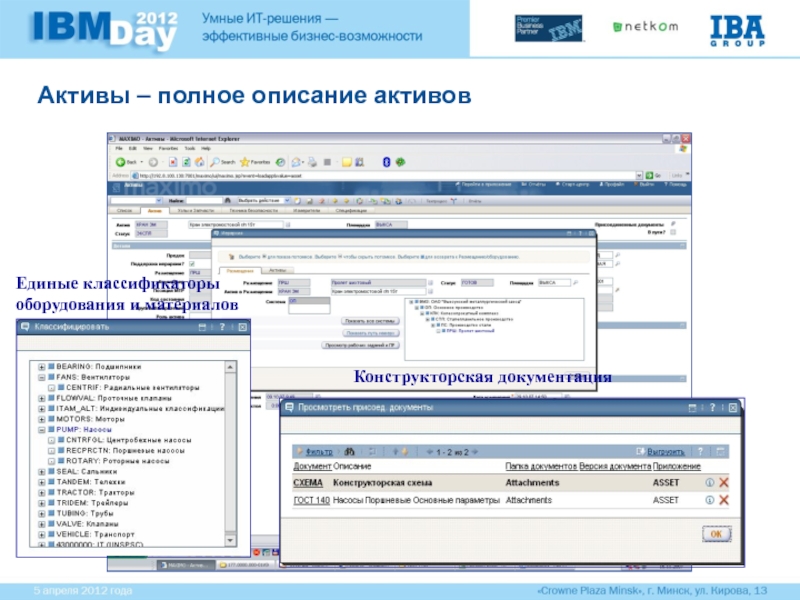This screenshot has width=800, height=600.
Task: Click the IE address bar field
Action: click(x=386, y=175)
